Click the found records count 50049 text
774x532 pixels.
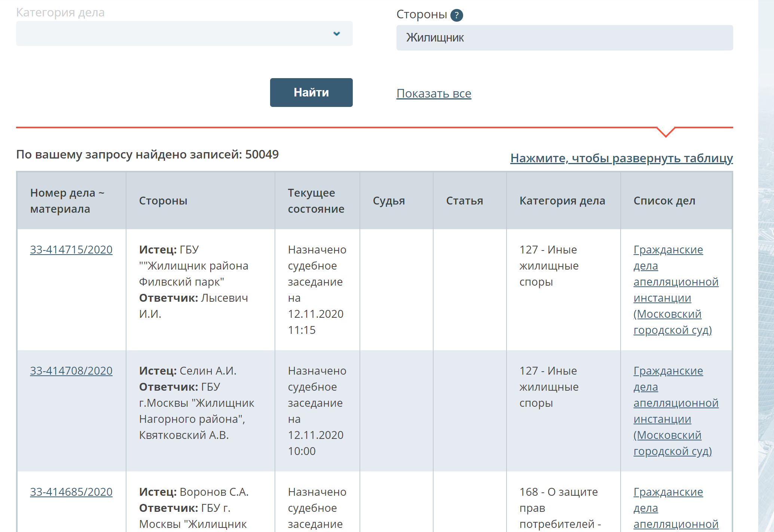click(147, 154)
